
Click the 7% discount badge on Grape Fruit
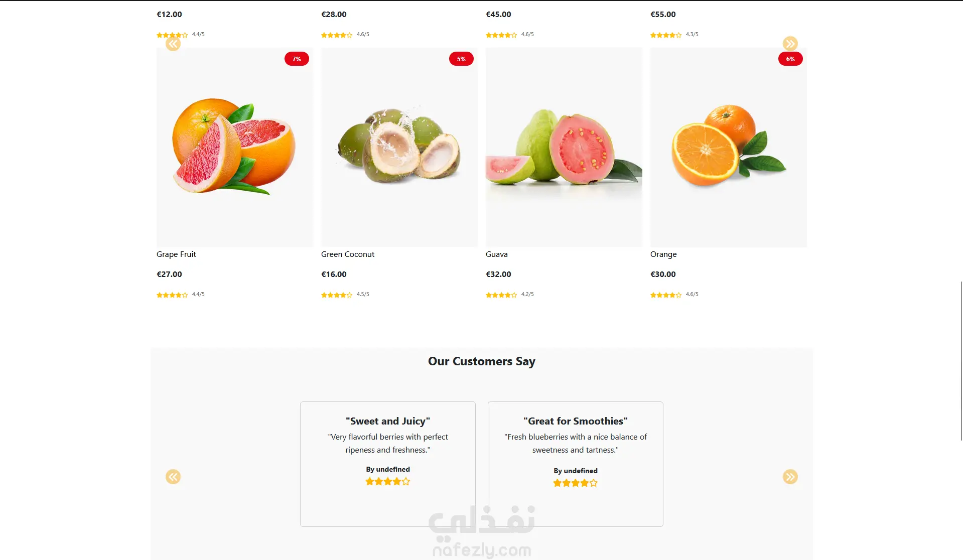(x=297, y=59)
